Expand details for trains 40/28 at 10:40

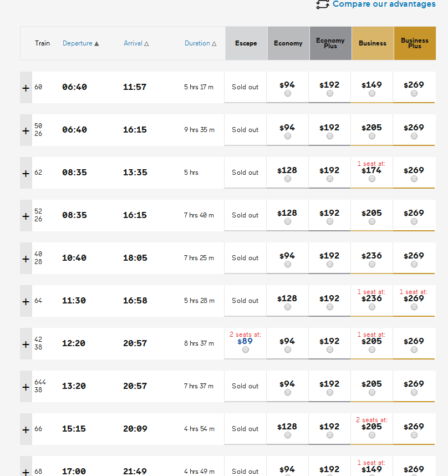(26, 259)
